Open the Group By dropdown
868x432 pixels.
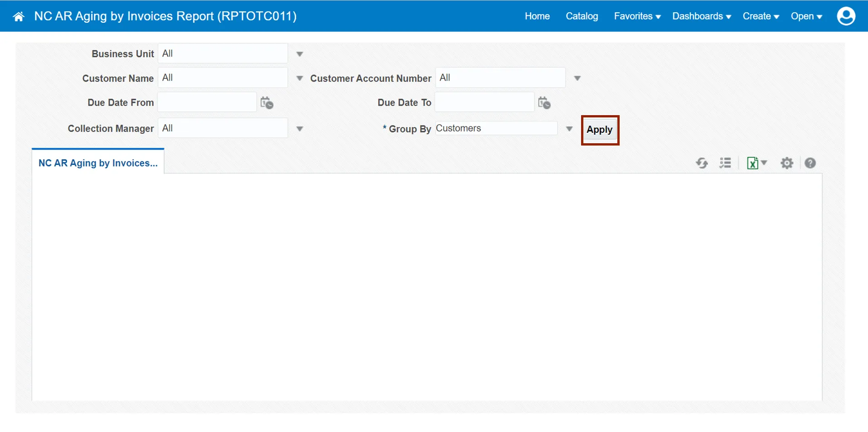point(569,129)
